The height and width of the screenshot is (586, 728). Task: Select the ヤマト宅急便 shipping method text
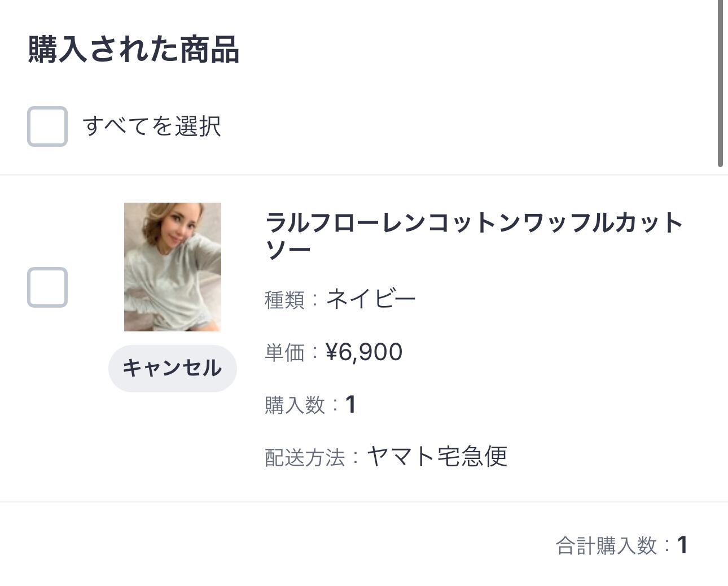(437, 456)
